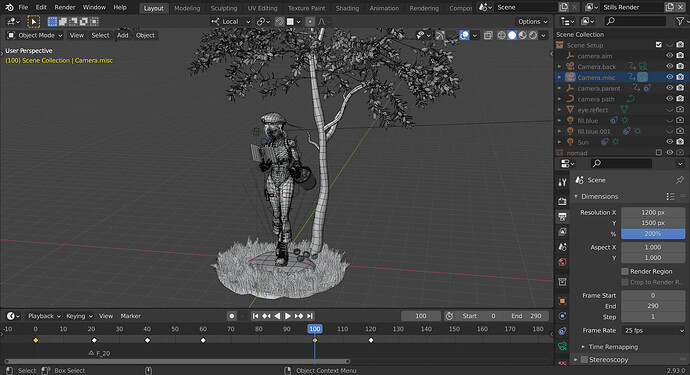Image resolution: width=690 pixels, height=375 pixels.
Task: Pin the Scene properties panel
Action: coord(679,180)
